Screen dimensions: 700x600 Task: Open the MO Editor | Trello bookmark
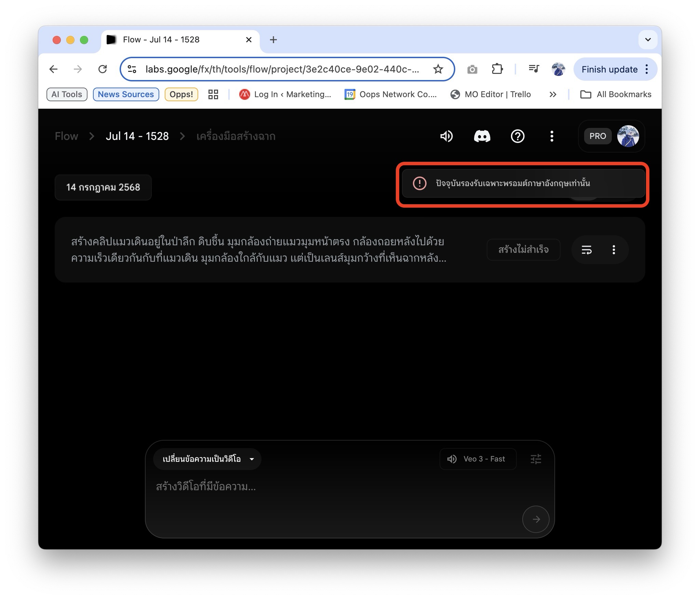coord(491,94)
